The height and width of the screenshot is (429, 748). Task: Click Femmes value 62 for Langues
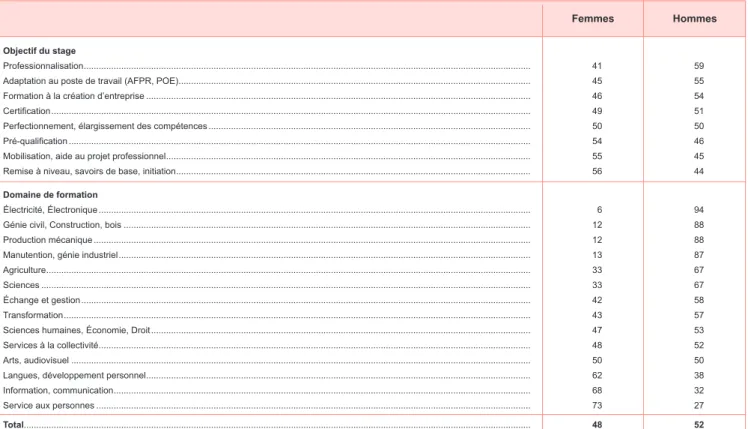[597, 376]
